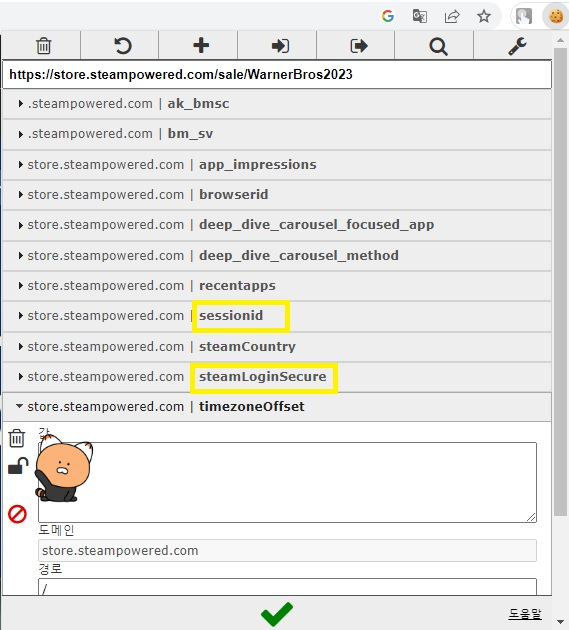Image resolution: width=569 pixels, height=630 pixels.
Task: Collapse the timezoneOffset cookie row
Action: pos(277,407)
